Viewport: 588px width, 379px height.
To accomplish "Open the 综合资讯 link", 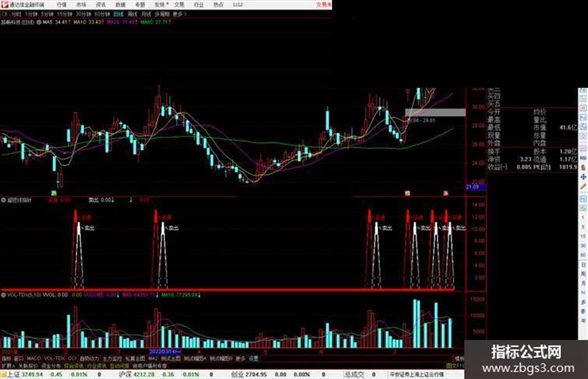I will pos(74,365).
